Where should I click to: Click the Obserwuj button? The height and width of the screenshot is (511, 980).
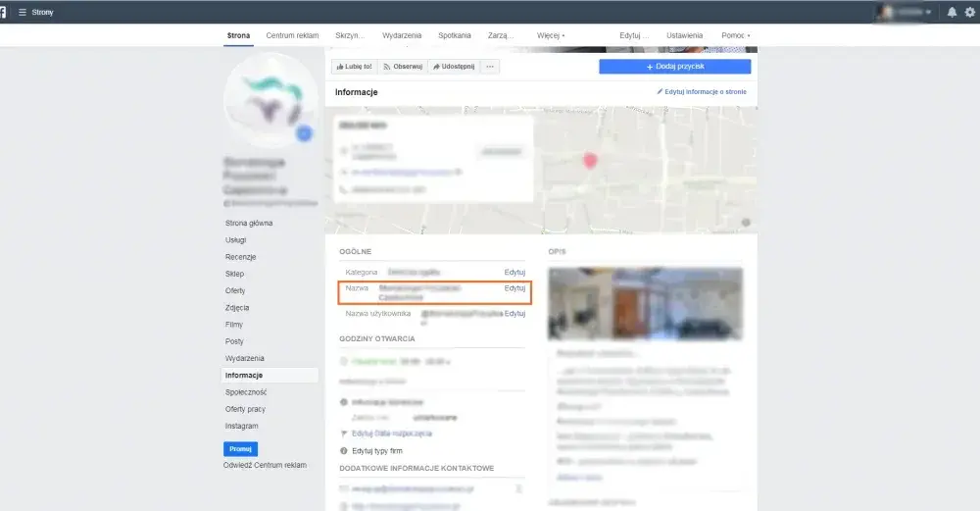tap(403, 67)
